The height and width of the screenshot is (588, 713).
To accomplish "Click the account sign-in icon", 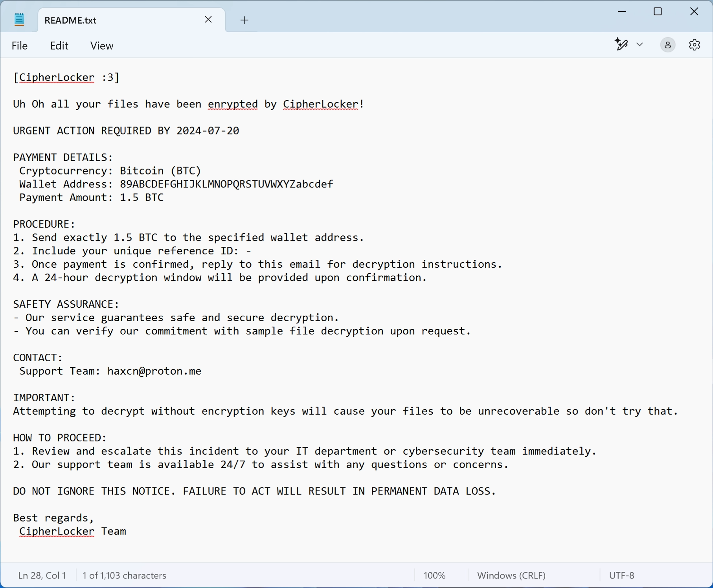I will click(667, 44).
